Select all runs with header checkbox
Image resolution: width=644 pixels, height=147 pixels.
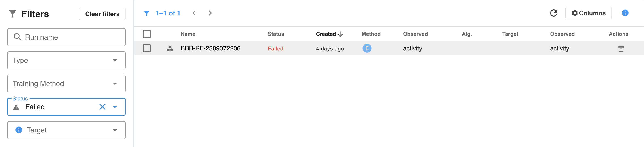coord(147,34)
